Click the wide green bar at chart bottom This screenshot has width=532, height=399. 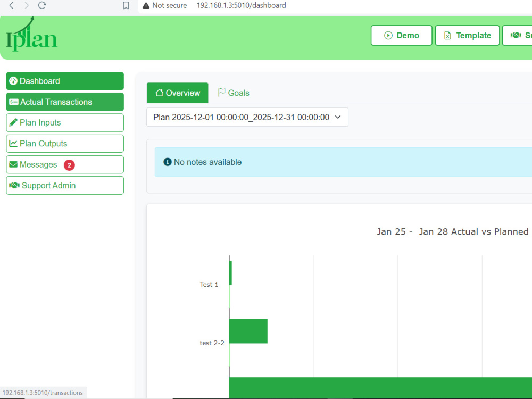[380, 387]
